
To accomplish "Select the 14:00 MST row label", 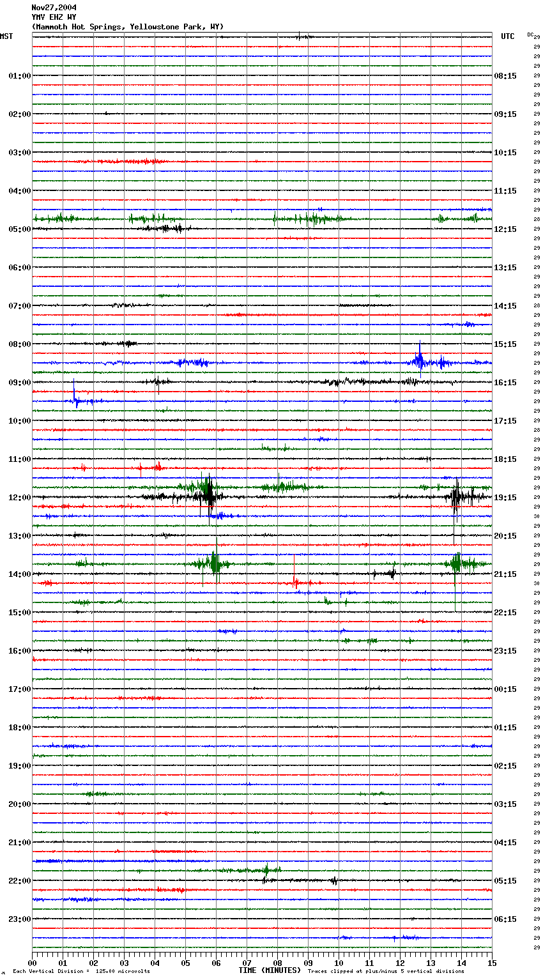I will (20, 574).
